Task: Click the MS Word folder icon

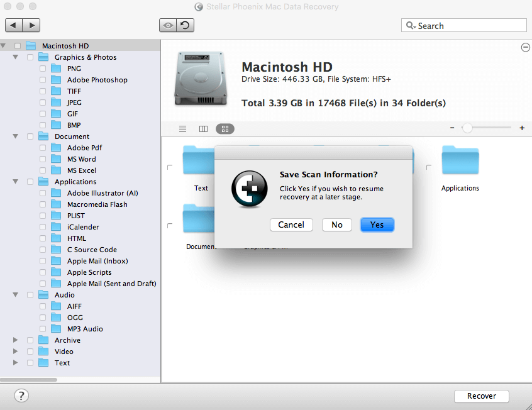Action: 56,159
